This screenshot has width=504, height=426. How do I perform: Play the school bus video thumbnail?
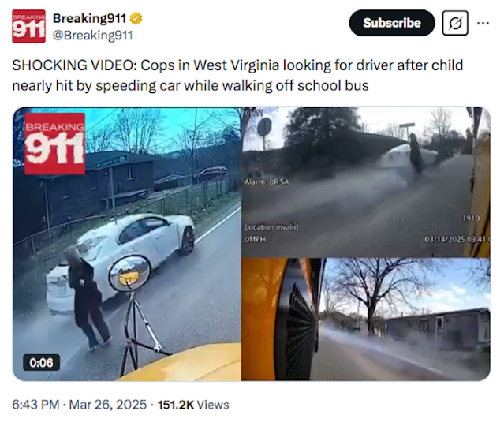[x=252, y=244]
